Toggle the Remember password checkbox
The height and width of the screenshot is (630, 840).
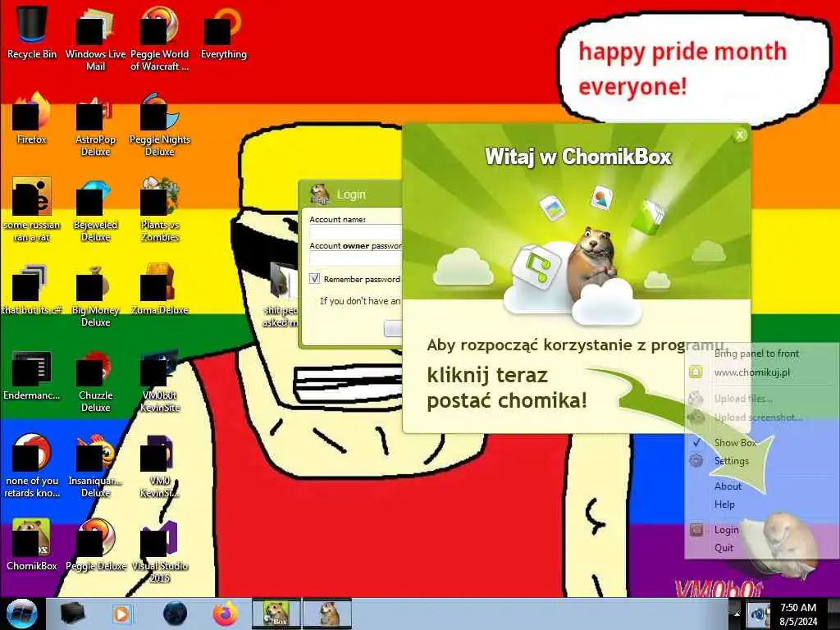(x=315, y=279)
